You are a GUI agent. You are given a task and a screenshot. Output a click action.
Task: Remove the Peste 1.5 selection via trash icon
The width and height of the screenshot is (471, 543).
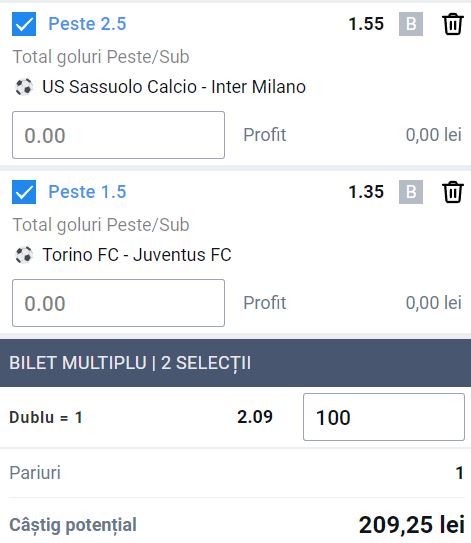point(453,192)
